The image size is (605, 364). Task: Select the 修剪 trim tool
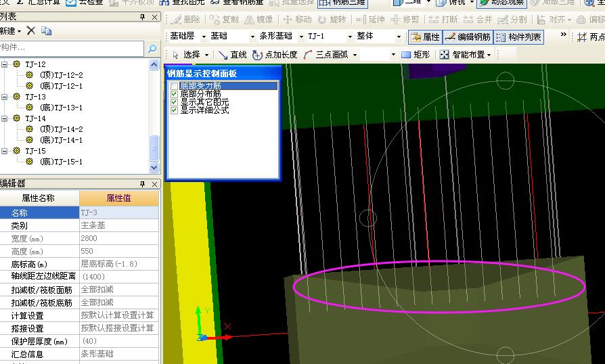405,19
